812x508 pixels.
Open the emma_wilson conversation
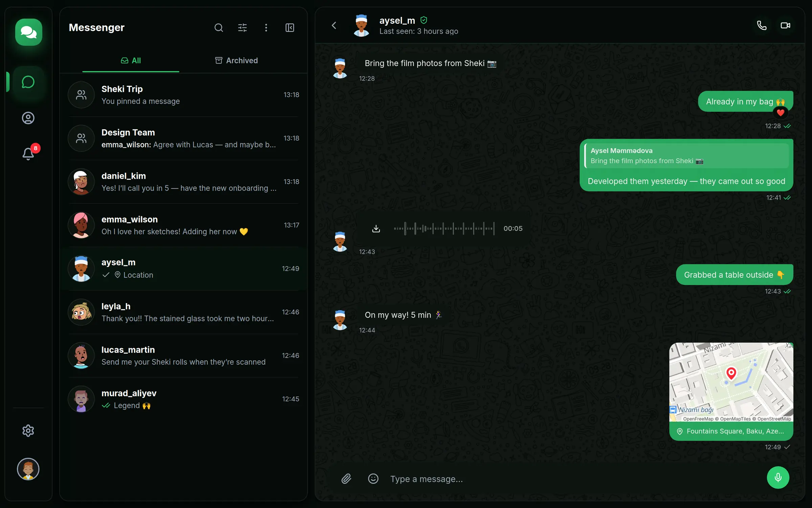(x=183, y=225)
